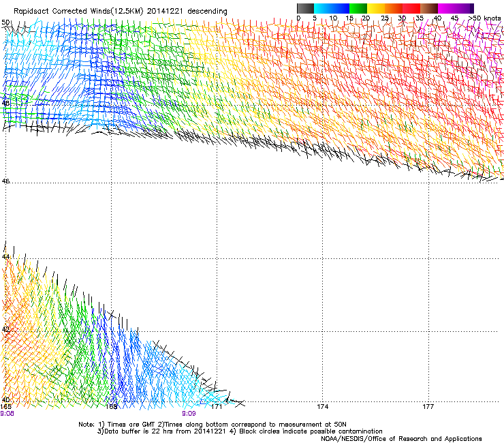504x443 pixels.
Task: Click the cyan-to-blue legend color segment
Action: coord(332,8)
